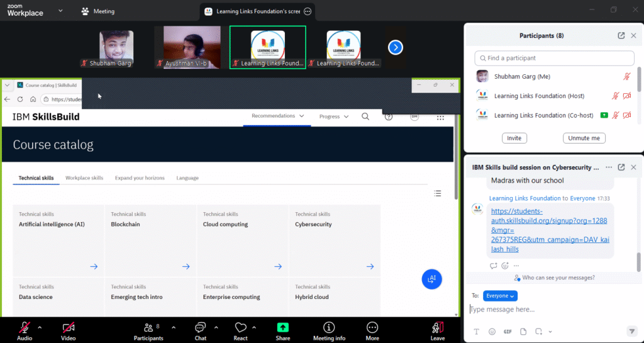The image size is (644, 343).
Task: Open the More options ellipsis in toolbar
Action: pos(372,328)
